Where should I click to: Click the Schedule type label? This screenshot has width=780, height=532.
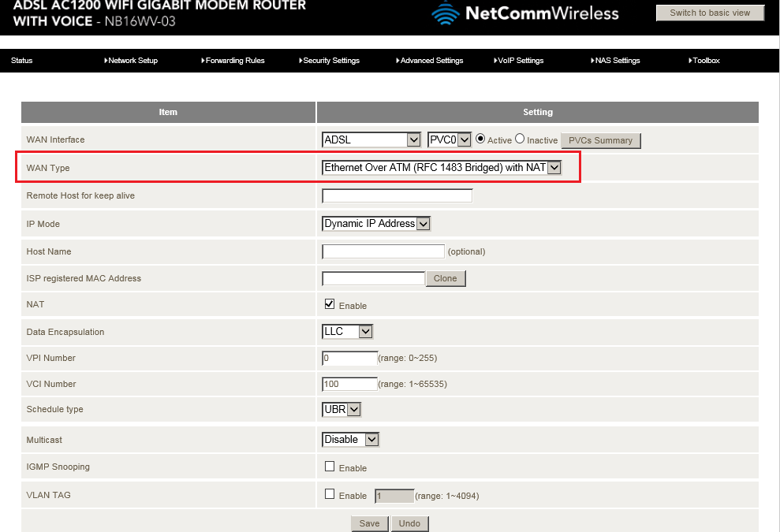(x=54, y=409)
